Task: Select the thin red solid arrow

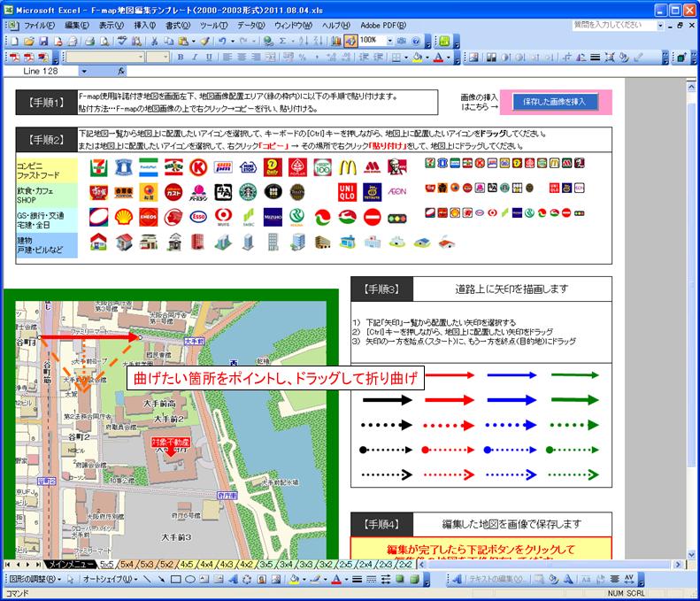Action: (449, 375)
